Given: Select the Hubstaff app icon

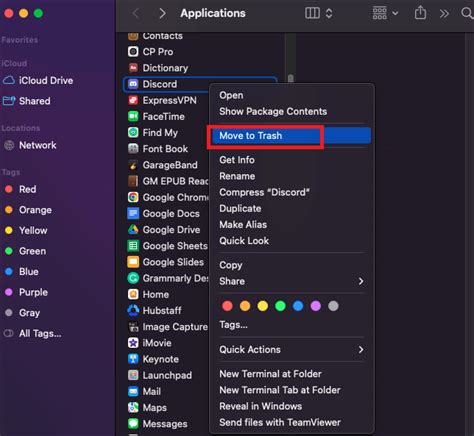Looking at the screenshot, I should point(133,310).
